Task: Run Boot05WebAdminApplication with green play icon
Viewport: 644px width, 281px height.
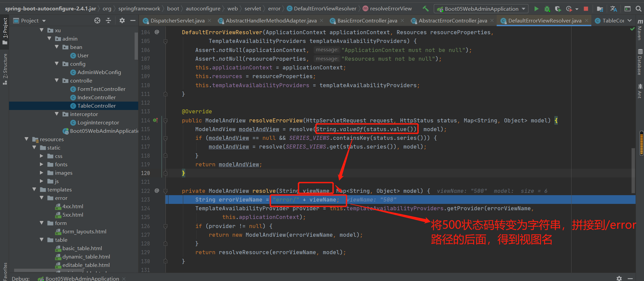Action: (x=536, y=9)
